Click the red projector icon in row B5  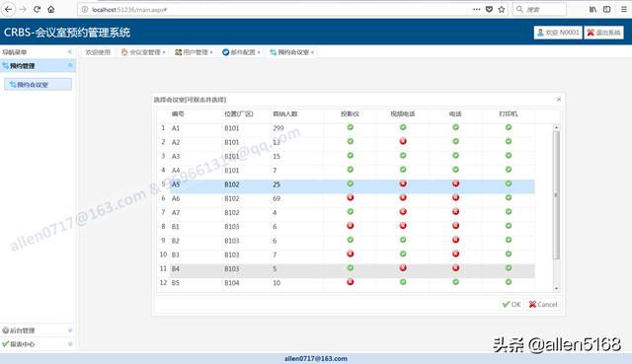coord(351,282)
